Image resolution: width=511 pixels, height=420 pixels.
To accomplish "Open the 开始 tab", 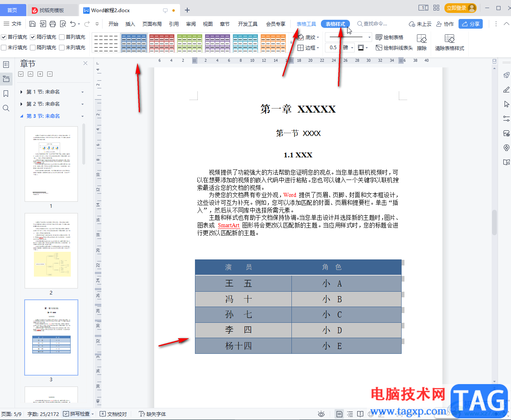I will pos(113,24).
